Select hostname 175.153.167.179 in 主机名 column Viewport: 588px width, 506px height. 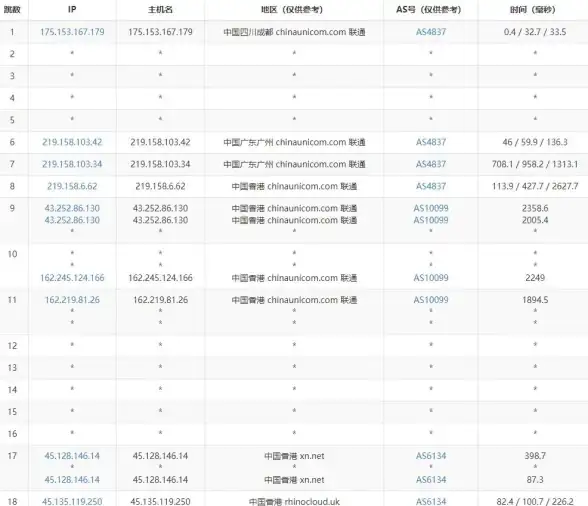point(160,32)
